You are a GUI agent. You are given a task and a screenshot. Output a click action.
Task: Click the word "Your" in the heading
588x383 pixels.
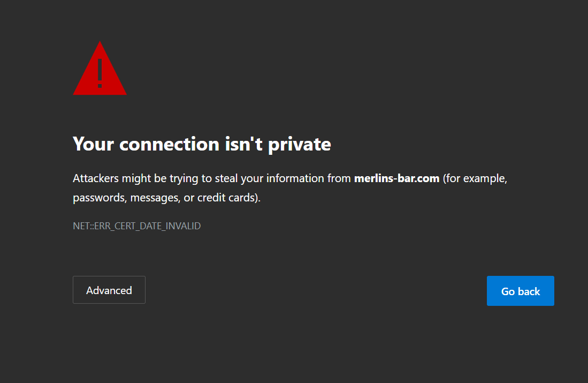point(93,144)
